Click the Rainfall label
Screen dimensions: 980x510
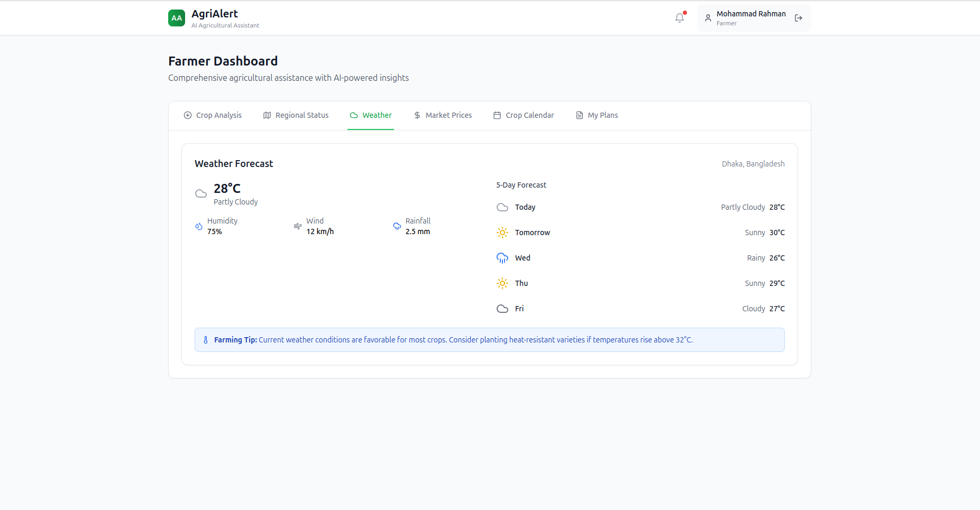418,221
